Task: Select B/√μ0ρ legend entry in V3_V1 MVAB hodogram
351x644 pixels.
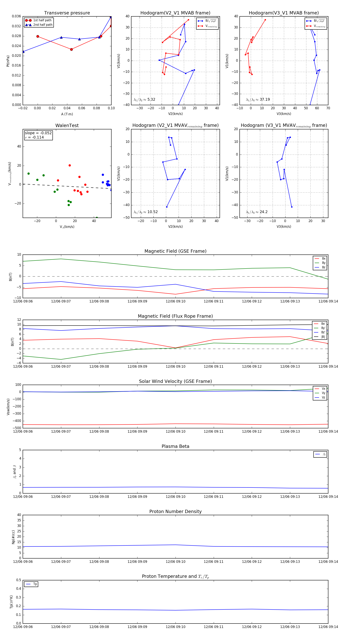Action: (x=316, y=21)
